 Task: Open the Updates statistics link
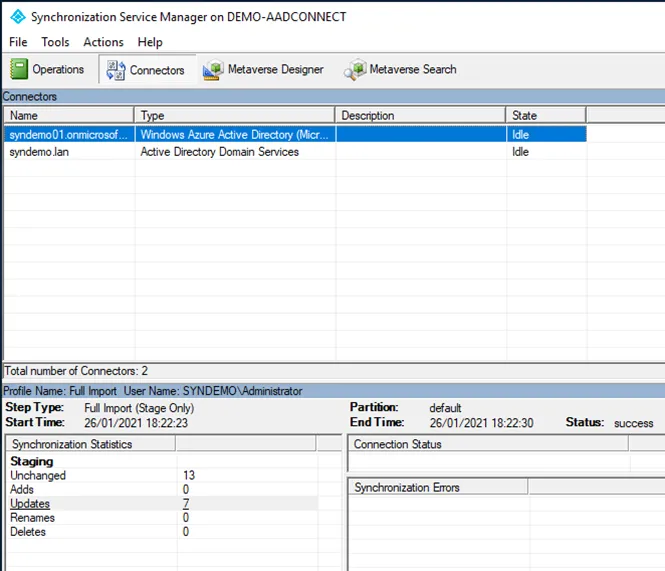click(x=30, y=504)
